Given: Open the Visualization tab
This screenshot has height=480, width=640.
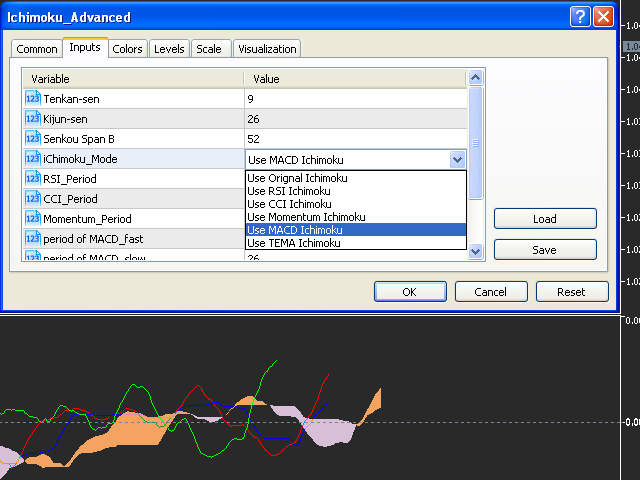Looking at the screenshot, I should [267, 49].
